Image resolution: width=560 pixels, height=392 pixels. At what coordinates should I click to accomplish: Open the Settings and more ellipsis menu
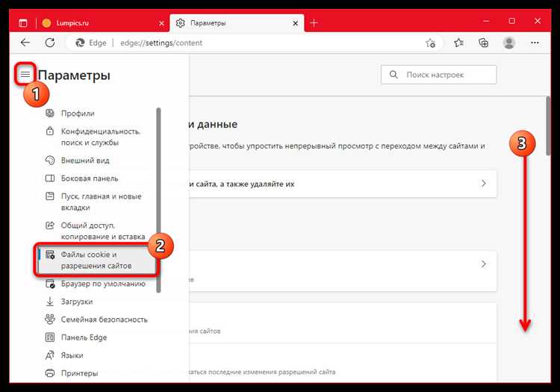coord(535,43)
